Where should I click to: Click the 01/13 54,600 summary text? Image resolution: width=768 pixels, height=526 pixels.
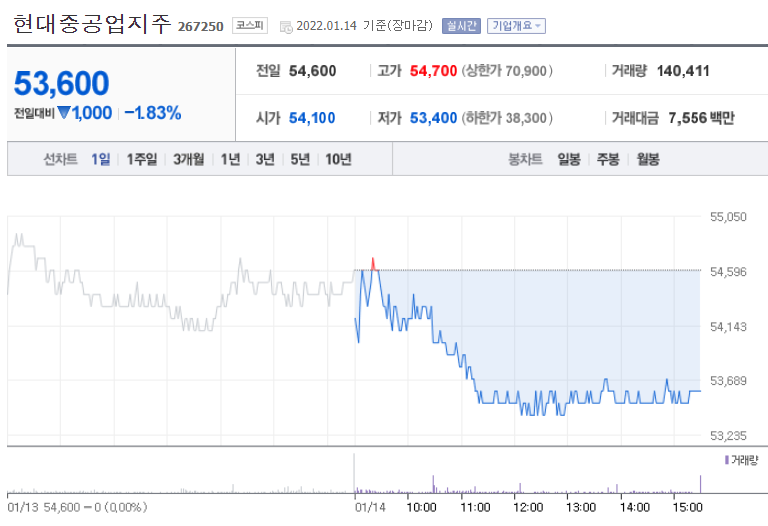(77, 507)
